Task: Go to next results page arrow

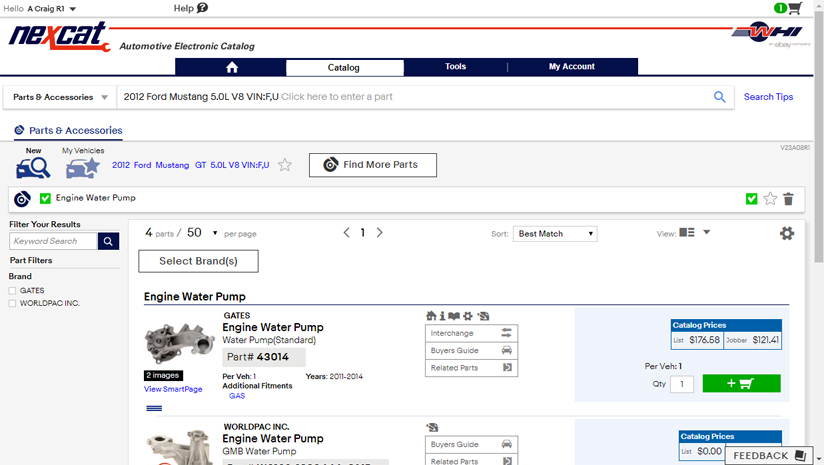Action: (379, 232)
